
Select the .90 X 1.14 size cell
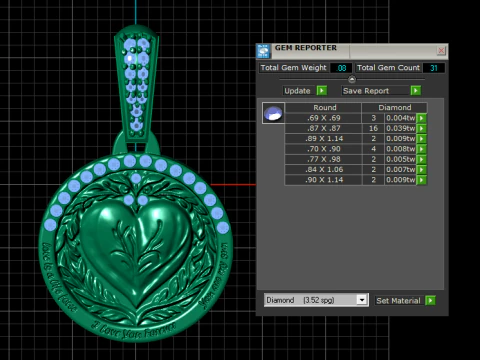pos(324,180)
